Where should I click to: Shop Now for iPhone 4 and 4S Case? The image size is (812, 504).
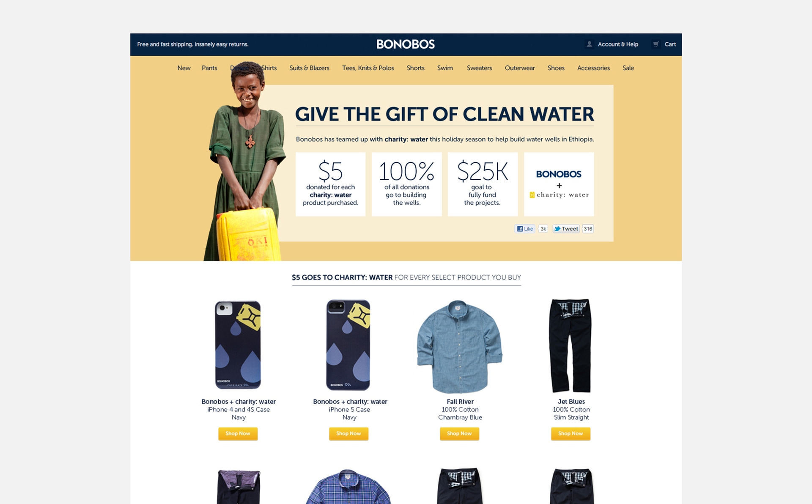coord(238,434)
